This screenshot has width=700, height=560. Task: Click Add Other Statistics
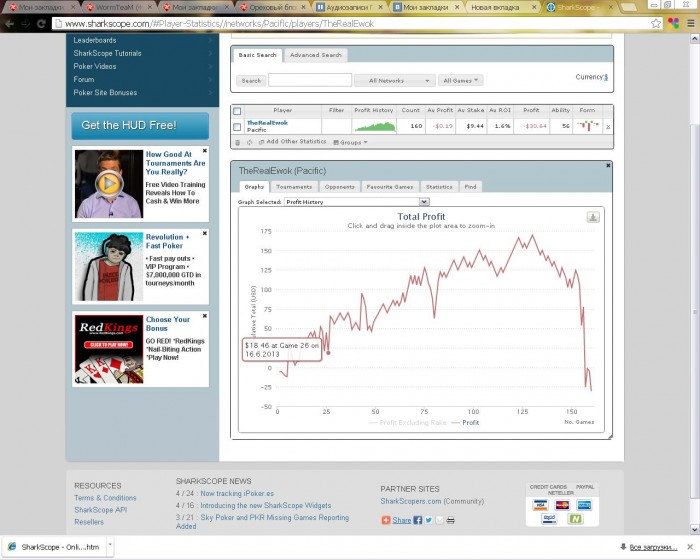click(x=292, y=142)
